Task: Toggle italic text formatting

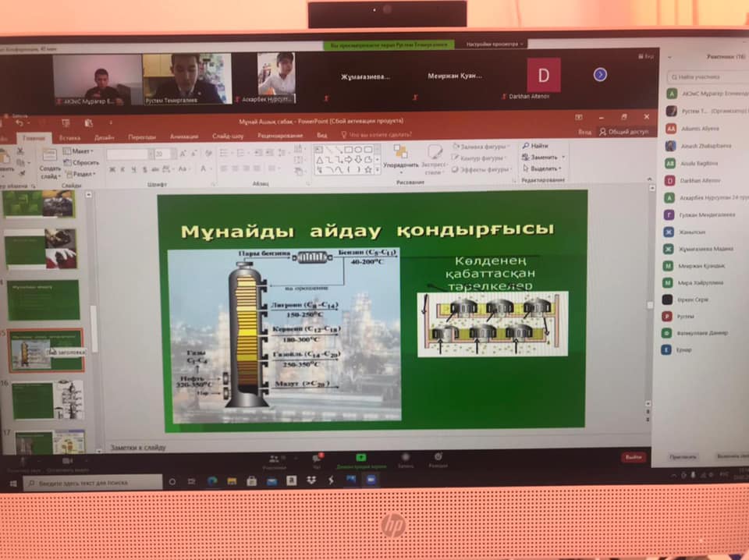Action: tap(122, 168)
